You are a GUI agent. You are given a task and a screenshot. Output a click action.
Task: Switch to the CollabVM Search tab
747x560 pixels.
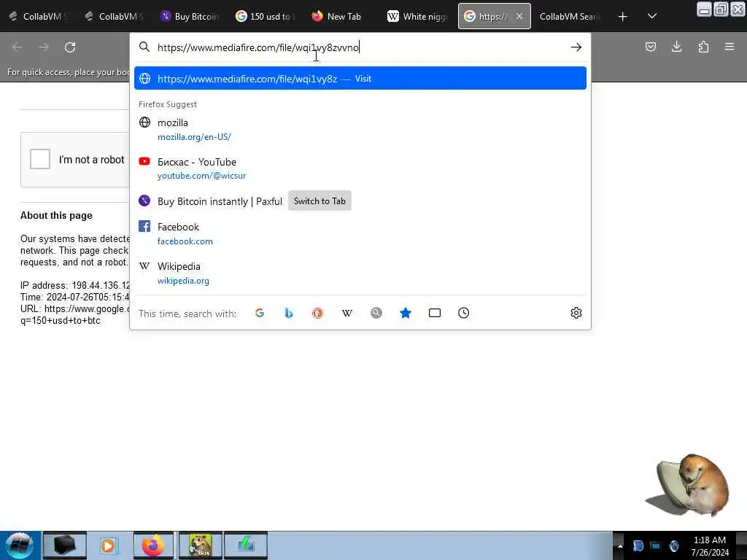570,17
